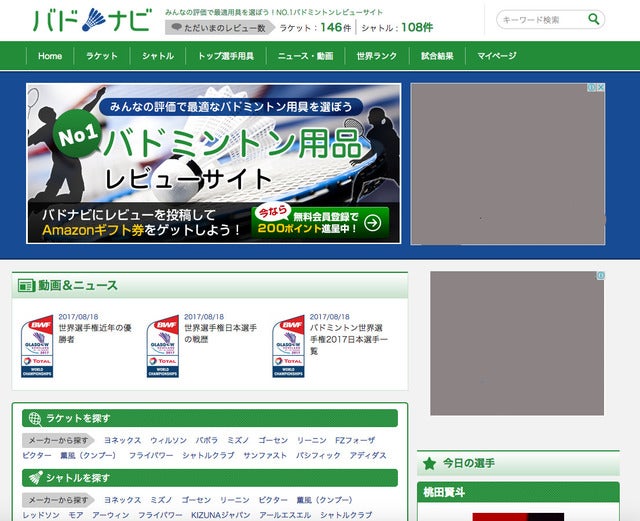This screenshot has height=521, width=640.
Task: Select racket maker ヨネックス
Action: coord(122,440)
